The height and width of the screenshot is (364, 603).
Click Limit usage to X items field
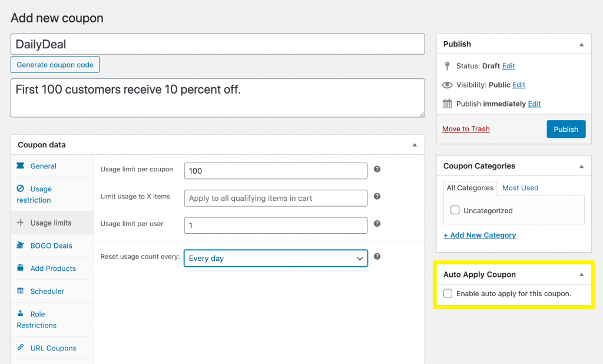(276, 198)
